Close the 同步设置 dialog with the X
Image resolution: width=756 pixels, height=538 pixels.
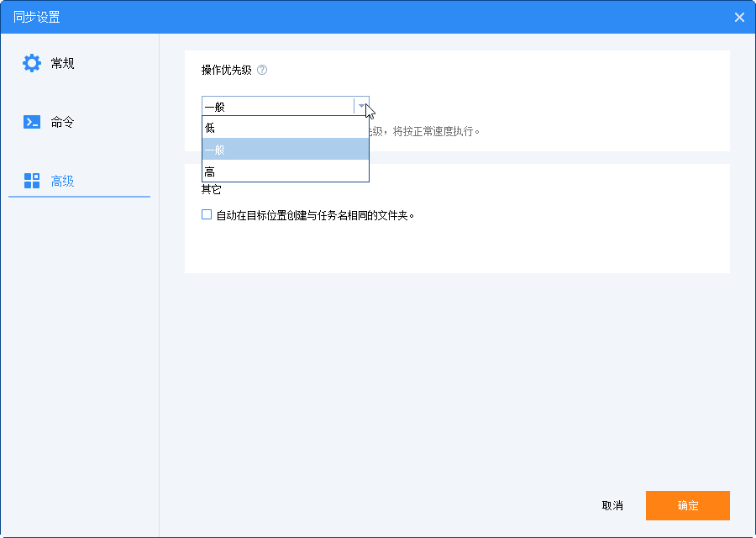click(739, 17)
